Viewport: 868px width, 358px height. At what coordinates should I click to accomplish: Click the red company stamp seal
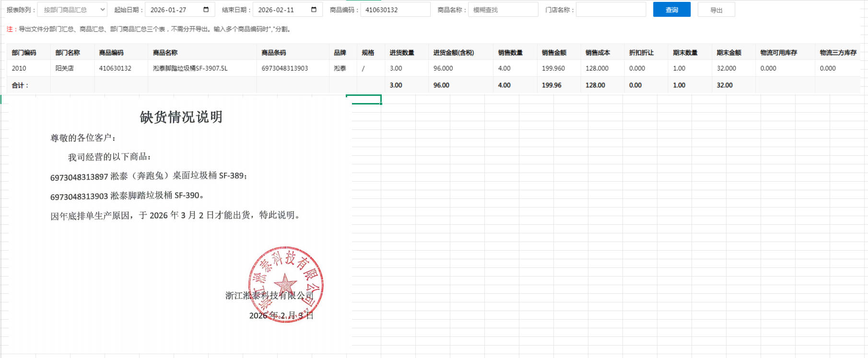click(286, 285)
